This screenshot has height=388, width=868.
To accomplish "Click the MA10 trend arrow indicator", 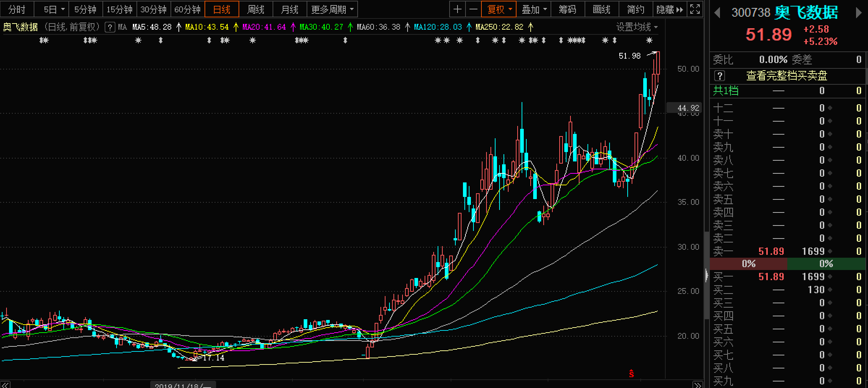I will 236,27.
